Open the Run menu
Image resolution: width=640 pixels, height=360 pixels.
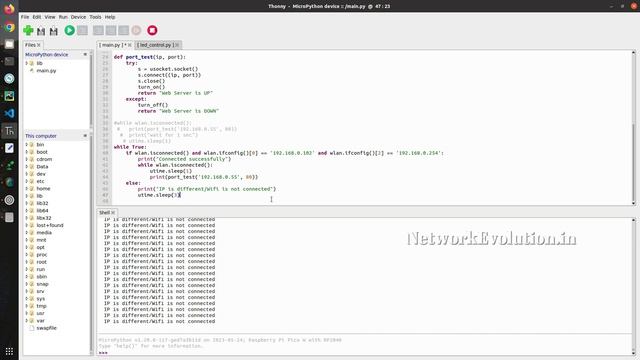point(63,17)
